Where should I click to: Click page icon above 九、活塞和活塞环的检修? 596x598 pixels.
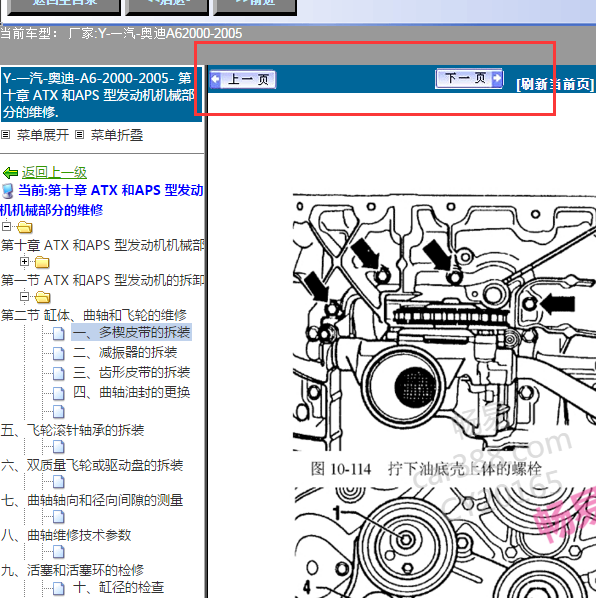pos(59,552)
